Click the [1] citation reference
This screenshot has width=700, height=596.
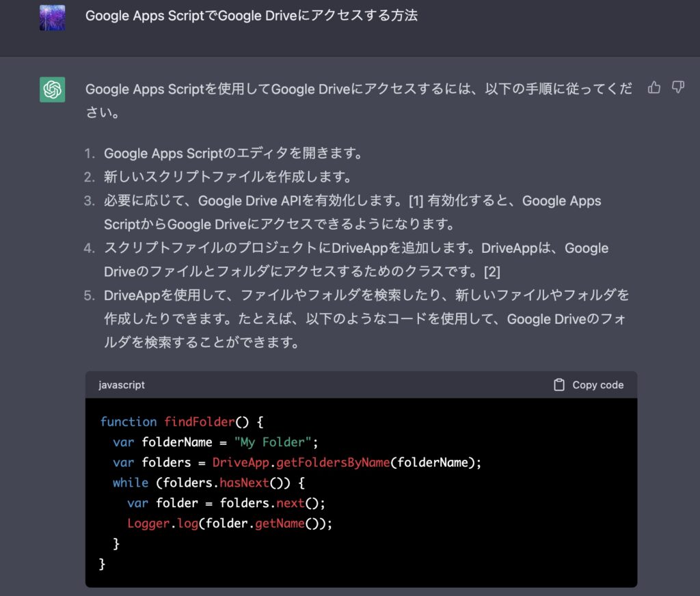416,201
